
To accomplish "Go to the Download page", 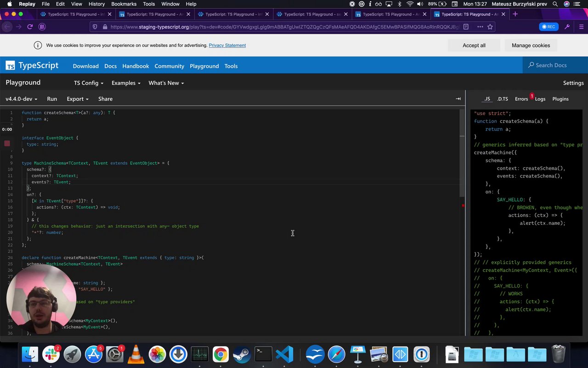I will (x=86, y=66).
